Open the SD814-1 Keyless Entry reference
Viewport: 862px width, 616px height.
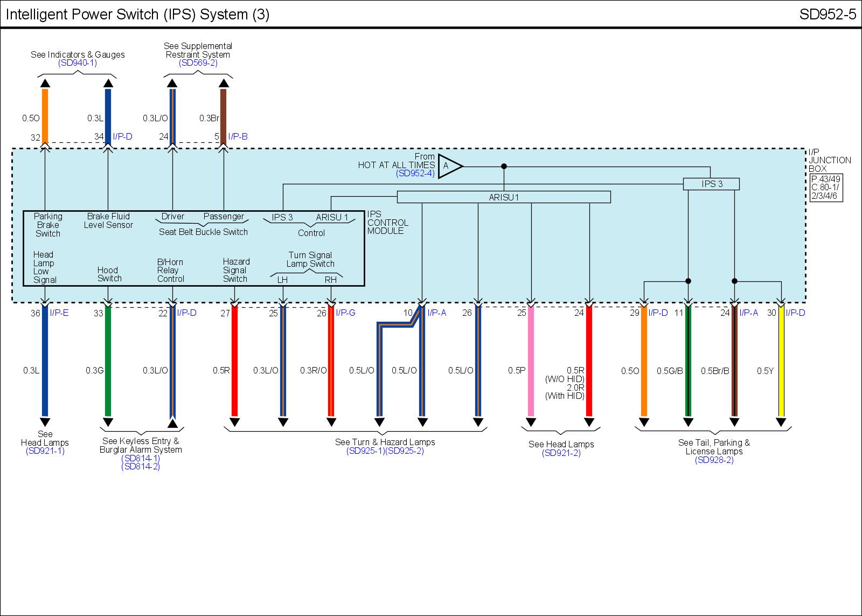[141, 458]
